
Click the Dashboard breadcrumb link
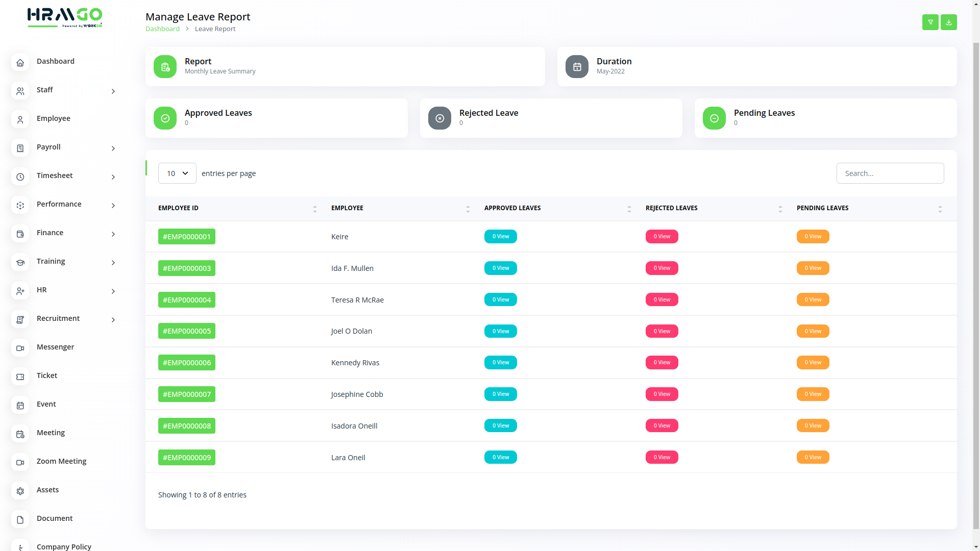162,29
